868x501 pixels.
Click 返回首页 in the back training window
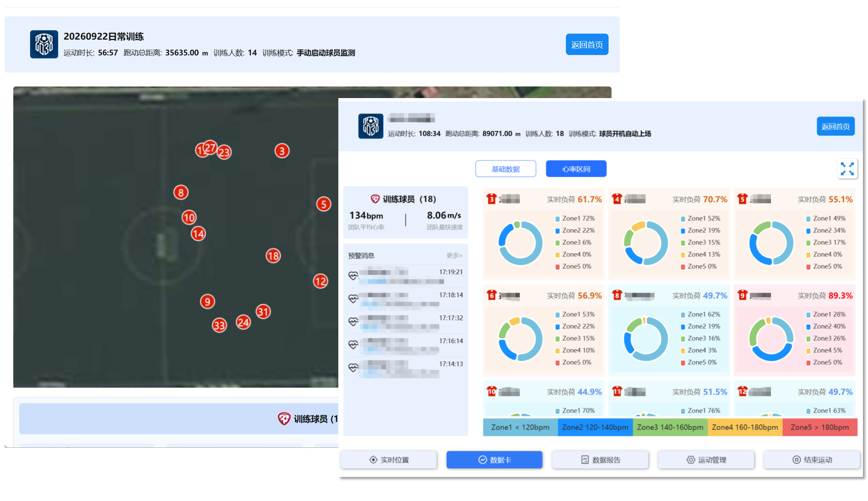[x=587, y=44]
